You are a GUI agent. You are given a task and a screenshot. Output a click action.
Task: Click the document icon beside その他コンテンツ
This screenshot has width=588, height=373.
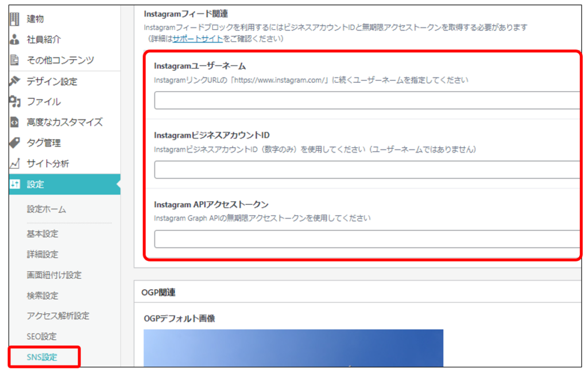[x=15, y=60]
